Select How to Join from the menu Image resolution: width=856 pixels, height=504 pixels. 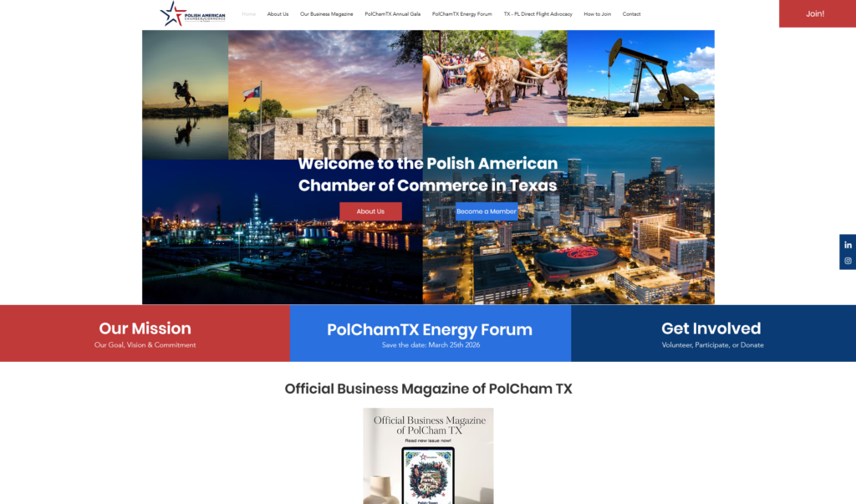597,13
